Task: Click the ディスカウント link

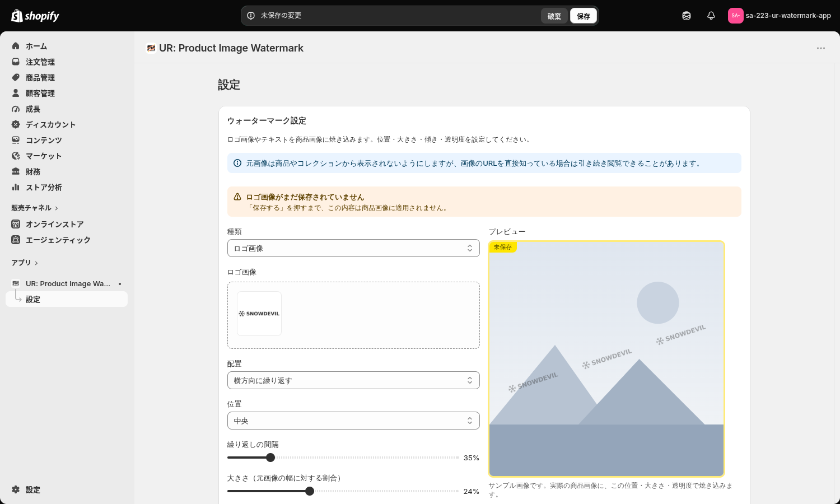Action: click(x=50, y=124)
